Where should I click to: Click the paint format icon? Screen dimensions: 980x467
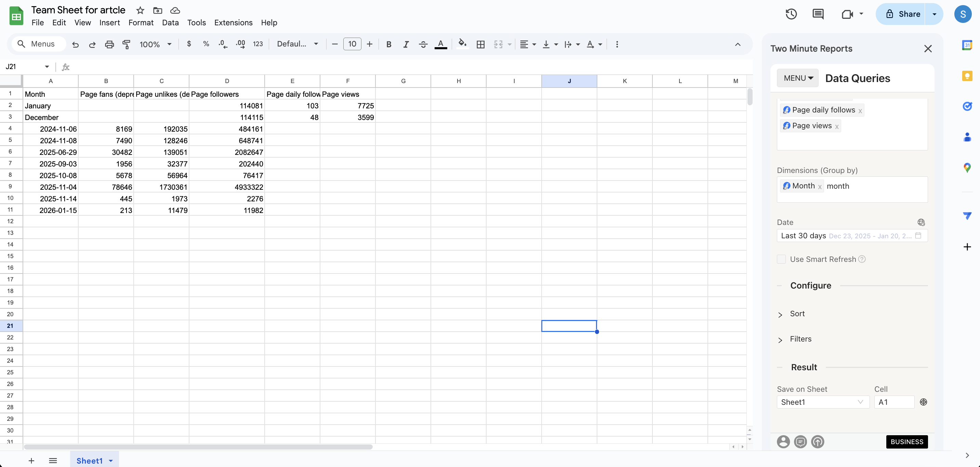(126, 44)
